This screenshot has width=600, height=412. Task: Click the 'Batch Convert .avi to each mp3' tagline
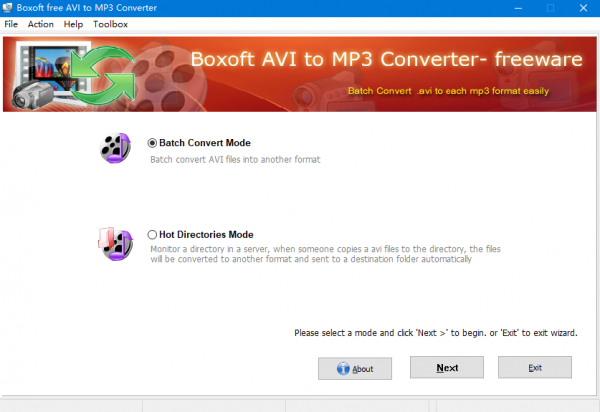click(448, 91)
